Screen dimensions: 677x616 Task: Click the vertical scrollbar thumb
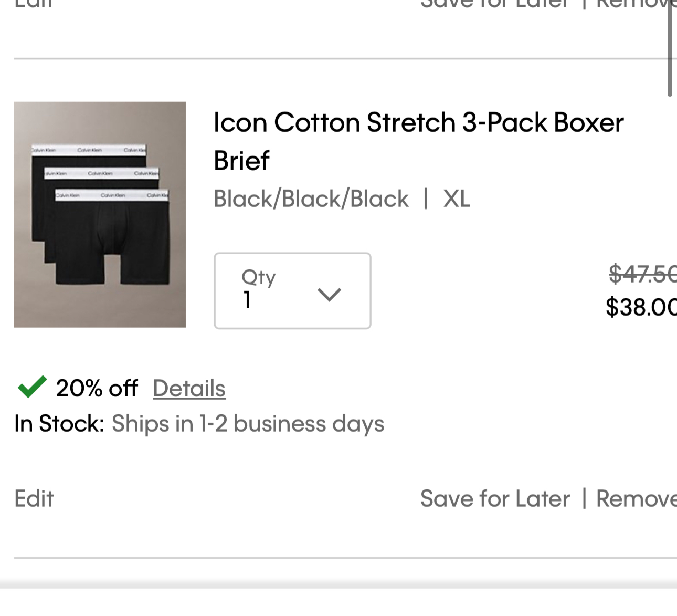[670, 48]
